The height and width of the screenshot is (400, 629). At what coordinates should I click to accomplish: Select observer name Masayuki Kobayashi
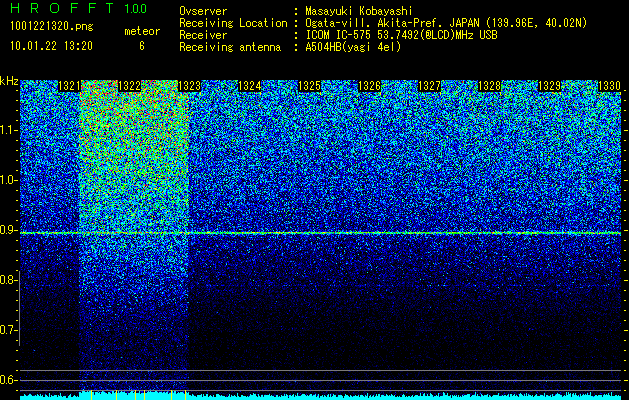(x=359, y=11)
